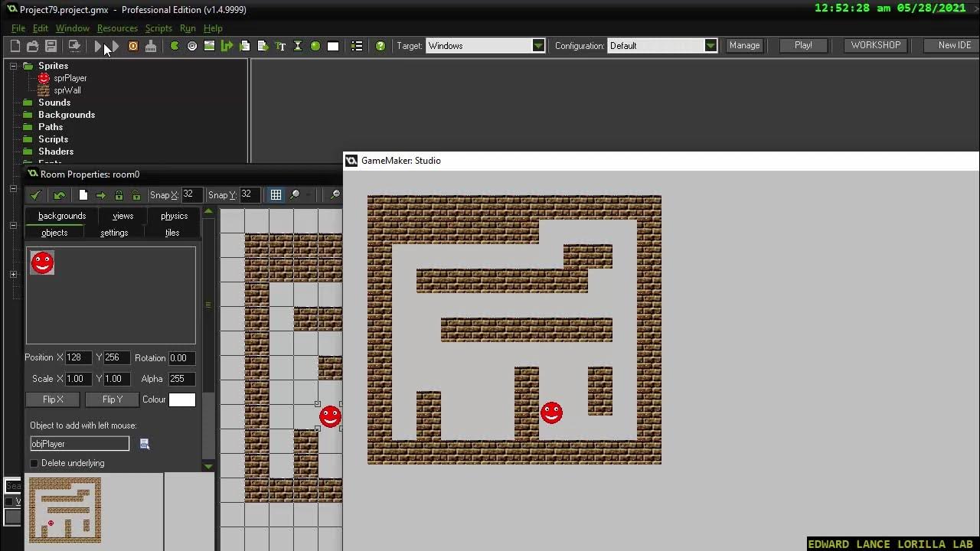Collapse the Sprites resource folder
Image resolution: width=980 pixels, height=551 pixels.
(x=13, y=66)
